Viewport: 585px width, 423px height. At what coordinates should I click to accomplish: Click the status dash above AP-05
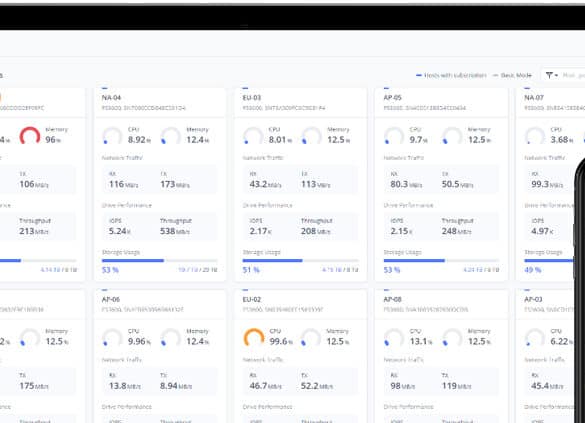(387, 88)
